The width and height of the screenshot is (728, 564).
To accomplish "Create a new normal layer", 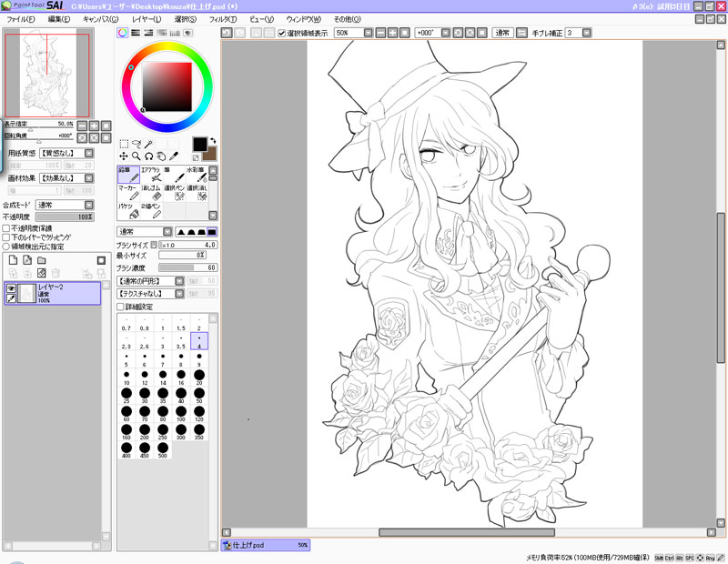I will [x=13, y=260].
